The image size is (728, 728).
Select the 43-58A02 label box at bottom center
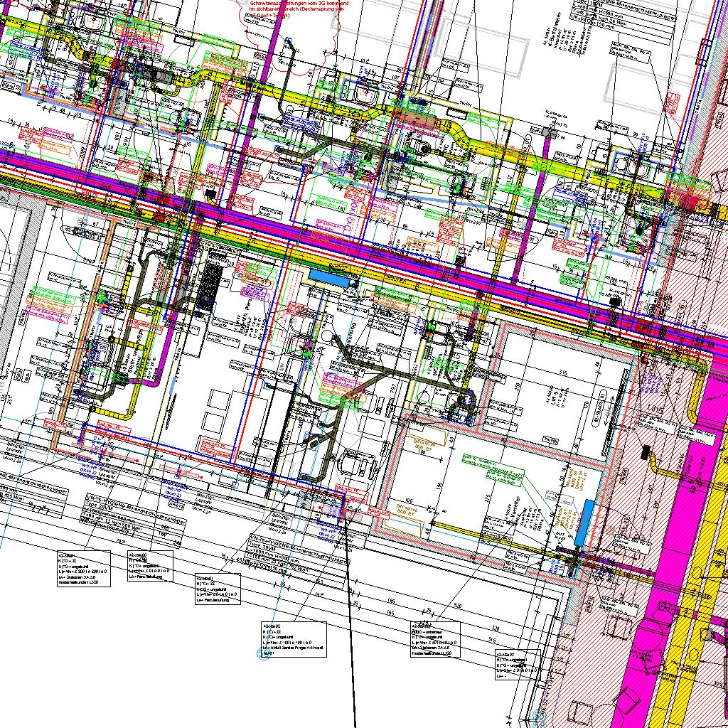tap(294, 638)
